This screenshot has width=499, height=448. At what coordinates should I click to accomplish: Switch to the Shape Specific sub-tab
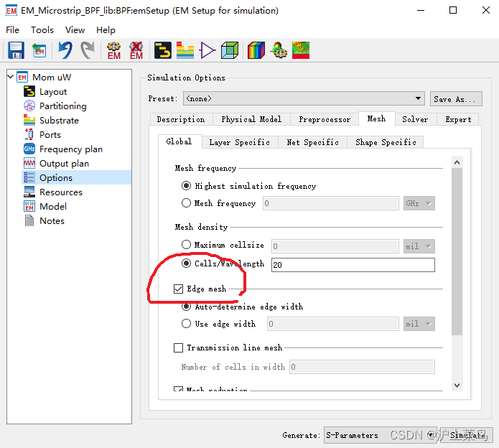pyautogui.click(x=386, y=142)
